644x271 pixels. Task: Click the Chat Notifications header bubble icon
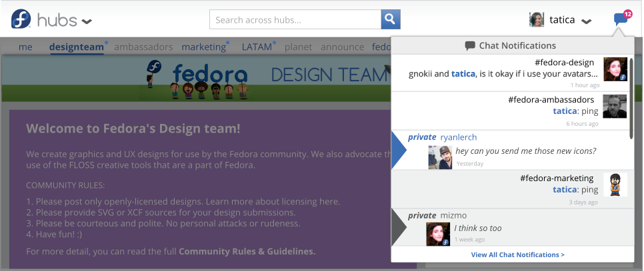click(x=470, y=46)
